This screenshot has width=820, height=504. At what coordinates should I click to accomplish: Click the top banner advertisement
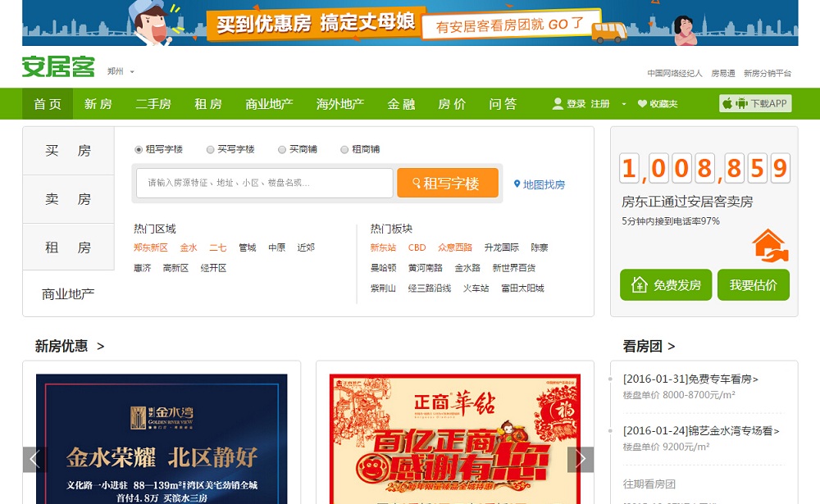[410, 23]
